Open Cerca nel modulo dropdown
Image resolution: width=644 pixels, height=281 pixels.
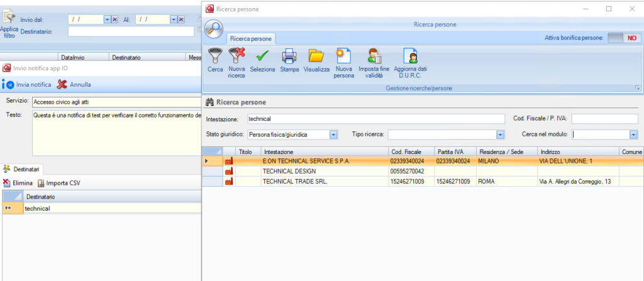click(634, 135)
